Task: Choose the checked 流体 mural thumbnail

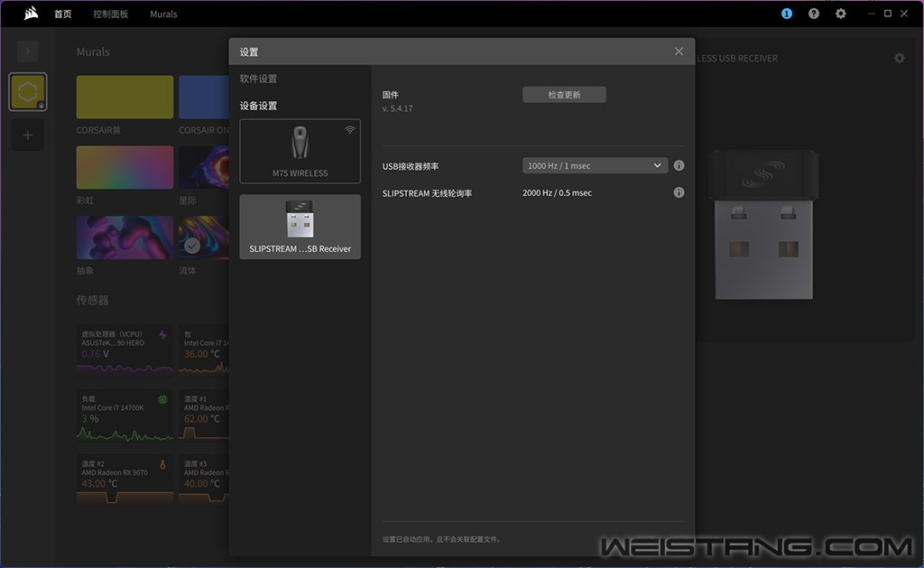Action: coord(204,237)
